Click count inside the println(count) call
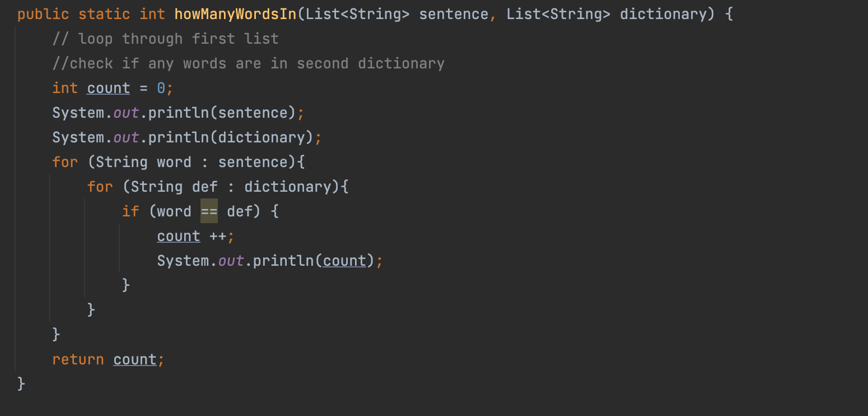The image size is (868, 416). point(344,261)
